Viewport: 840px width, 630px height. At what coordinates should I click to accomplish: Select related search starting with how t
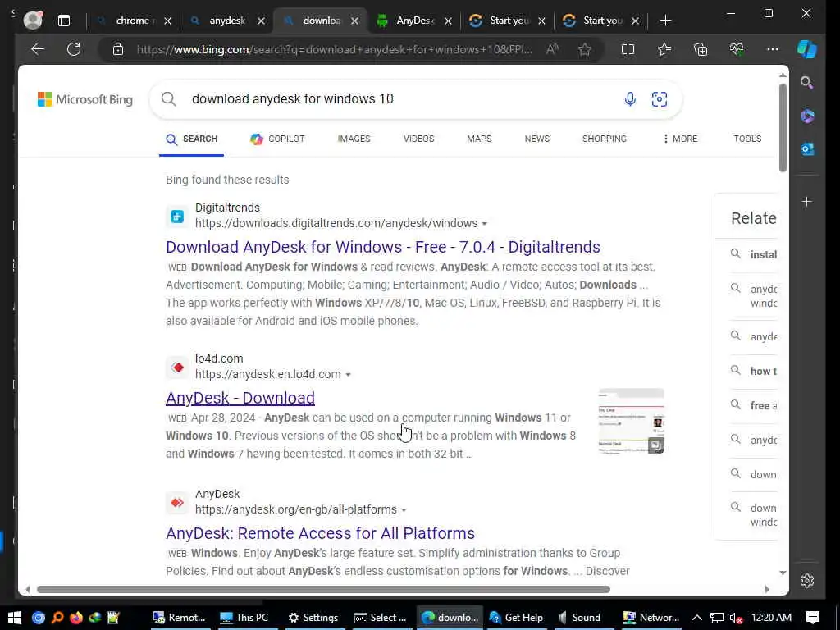755,372
